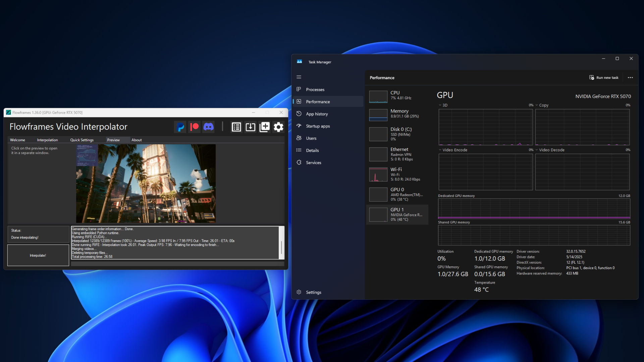
Task: Open Flowframes settings gear icon
Action: tap(278, 127)
